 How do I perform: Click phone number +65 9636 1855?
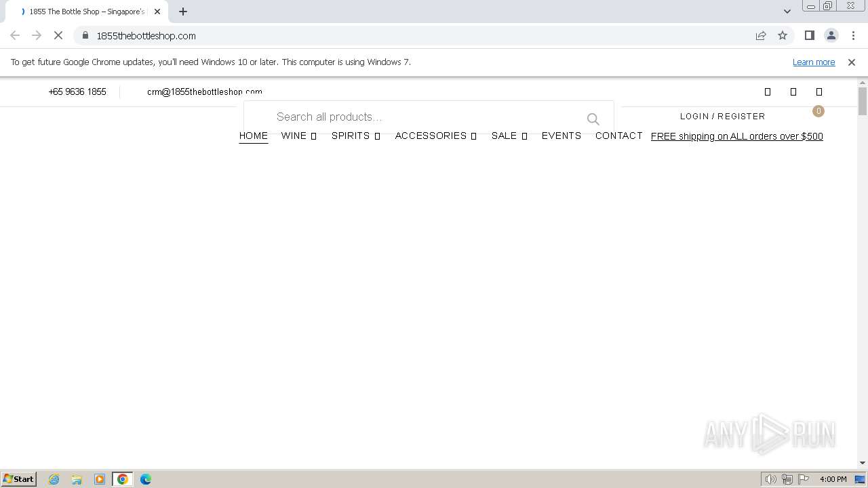[x=77, y=91]
